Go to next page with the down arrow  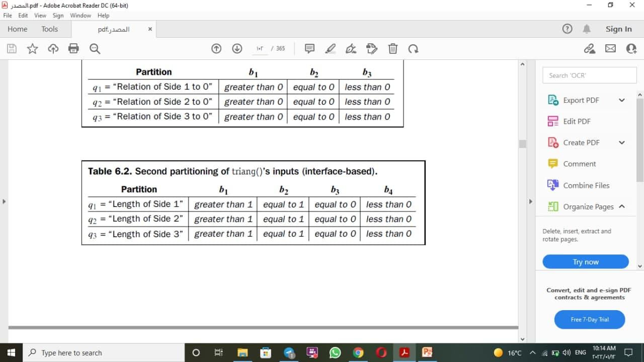tap(236, 48)
